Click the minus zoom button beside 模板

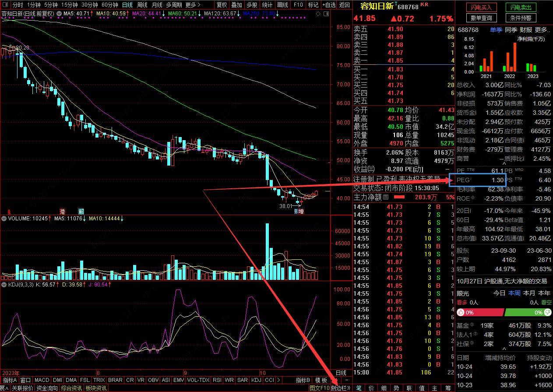[x=346, y=380]
